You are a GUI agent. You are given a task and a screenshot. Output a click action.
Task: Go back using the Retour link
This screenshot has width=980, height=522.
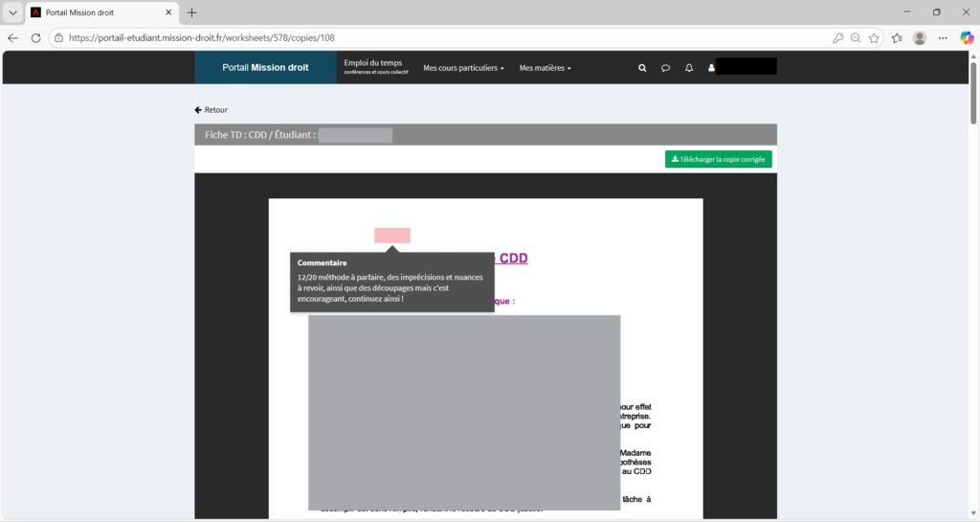[x=212, y=110]
